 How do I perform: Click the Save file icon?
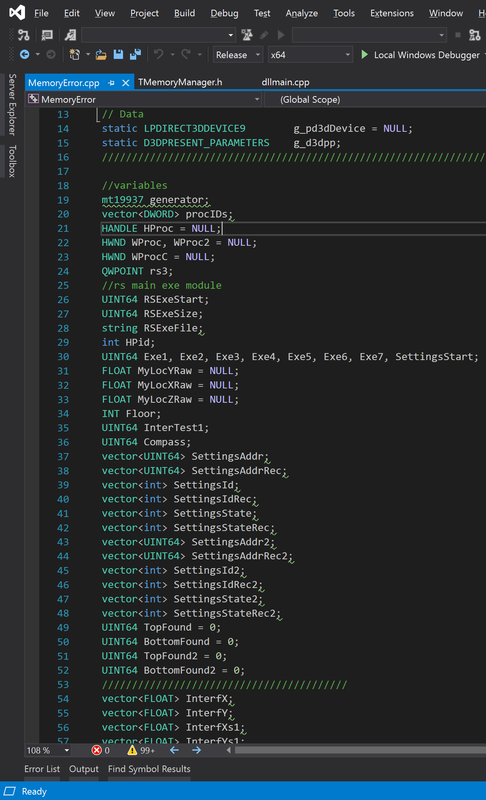(118, 55)
